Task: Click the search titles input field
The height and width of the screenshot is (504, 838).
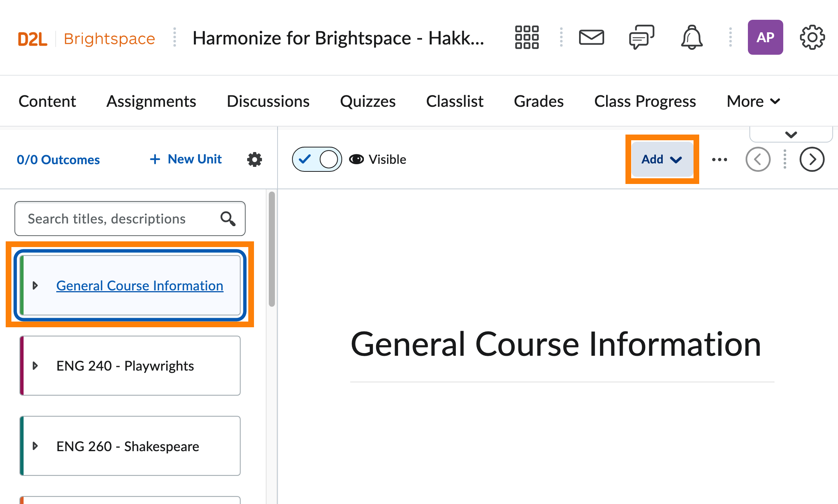Action: (x=114, y=219)
